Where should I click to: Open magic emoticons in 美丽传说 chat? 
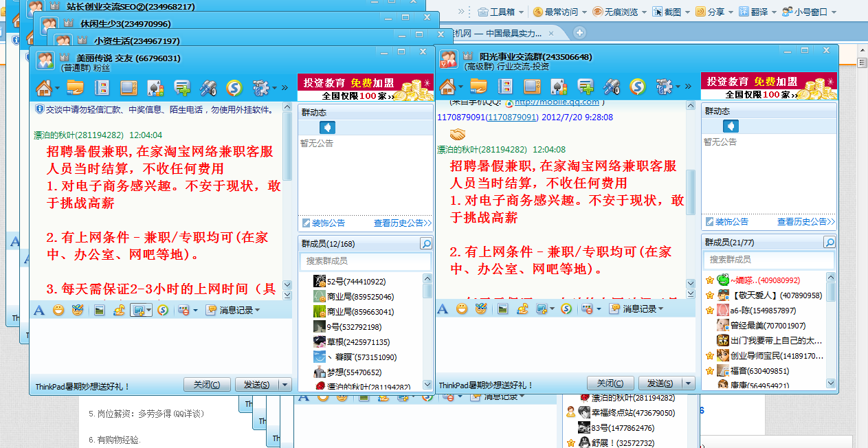point(78,311)
